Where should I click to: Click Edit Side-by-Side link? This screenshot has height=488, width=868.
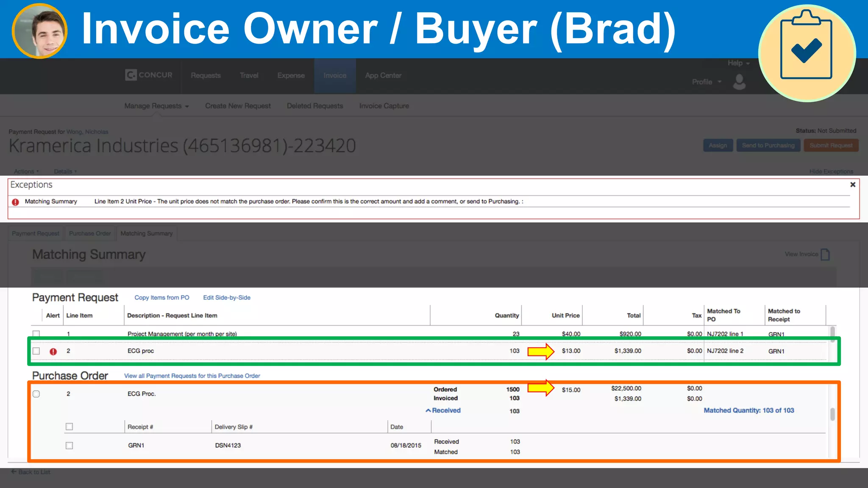227,298
